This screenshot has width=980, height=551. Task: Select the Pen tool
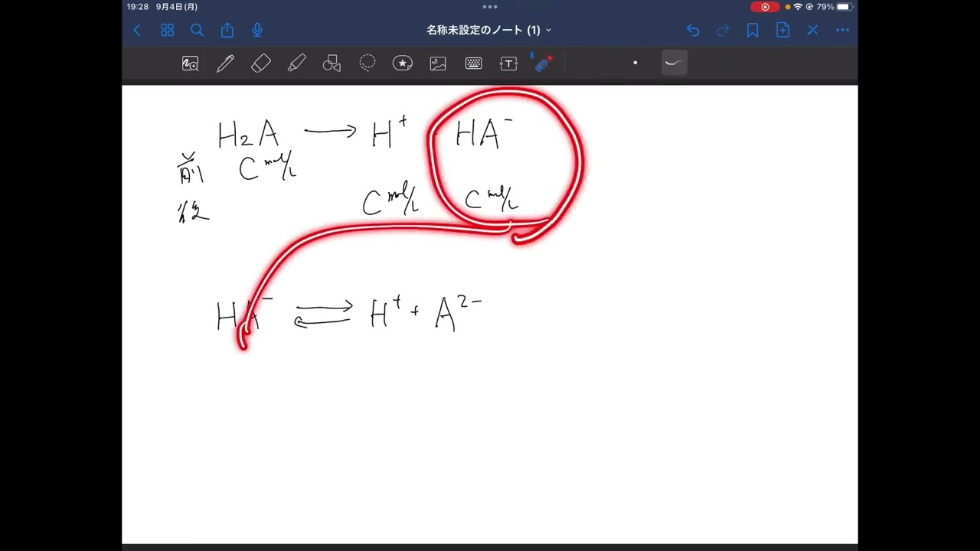click(225, 64)
